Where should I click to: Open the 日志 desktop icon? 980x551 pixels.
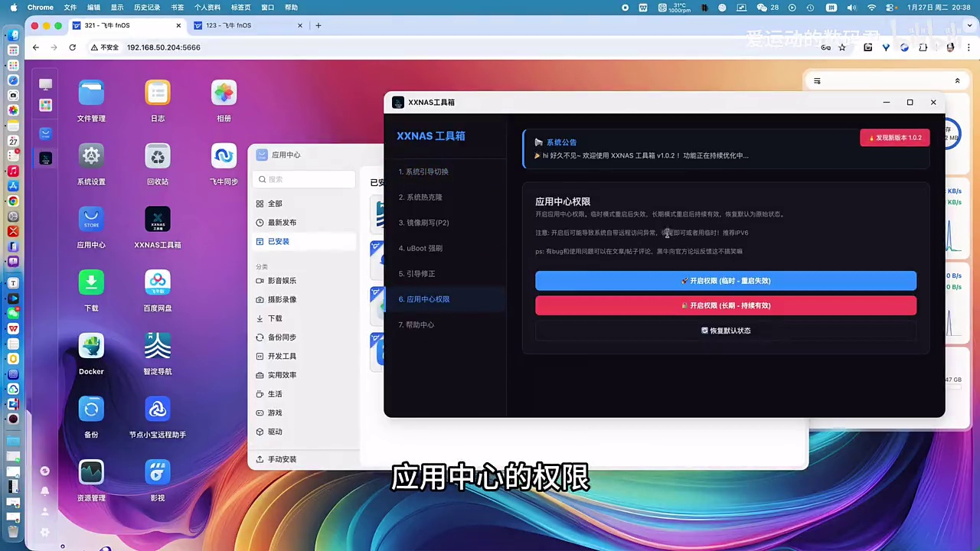pos(158,93)
